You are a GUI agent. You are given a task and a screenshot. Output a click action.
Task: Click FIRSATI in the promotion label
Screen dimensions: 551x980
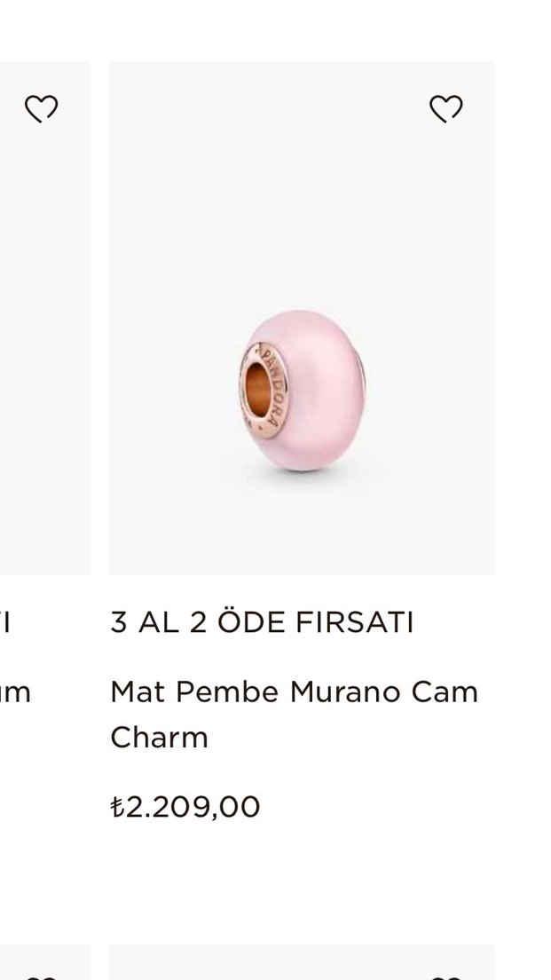[354, 622]
